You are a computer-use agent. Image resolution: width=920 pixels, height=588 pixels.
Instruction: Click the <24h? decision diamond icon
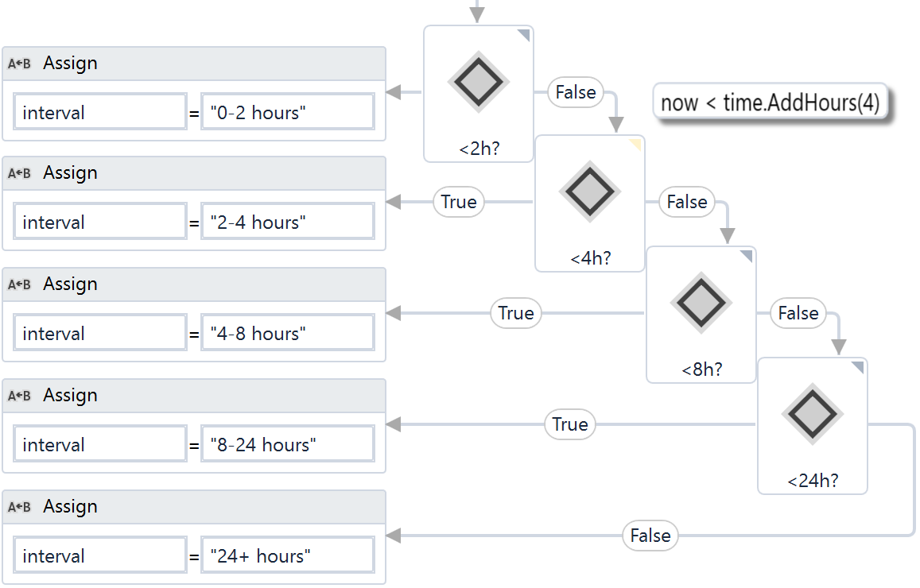pyautogui.click(x=812, y=414)
